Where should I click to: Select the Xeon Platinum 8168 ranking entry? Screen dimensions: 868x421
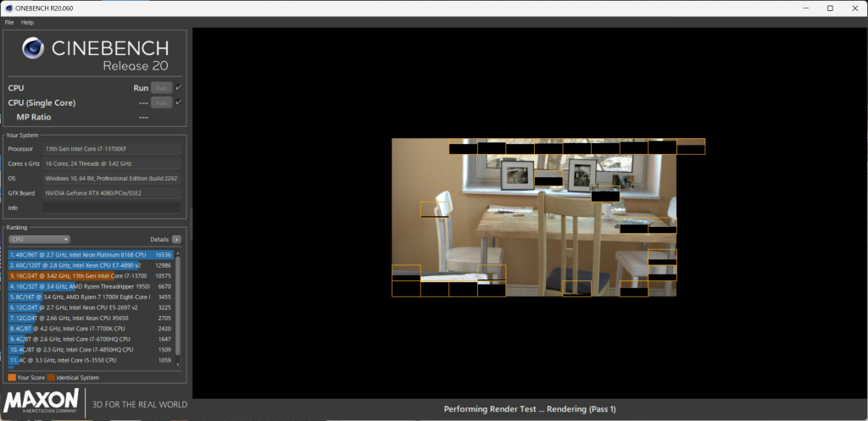pyautogui.click(x=91, y=255)
